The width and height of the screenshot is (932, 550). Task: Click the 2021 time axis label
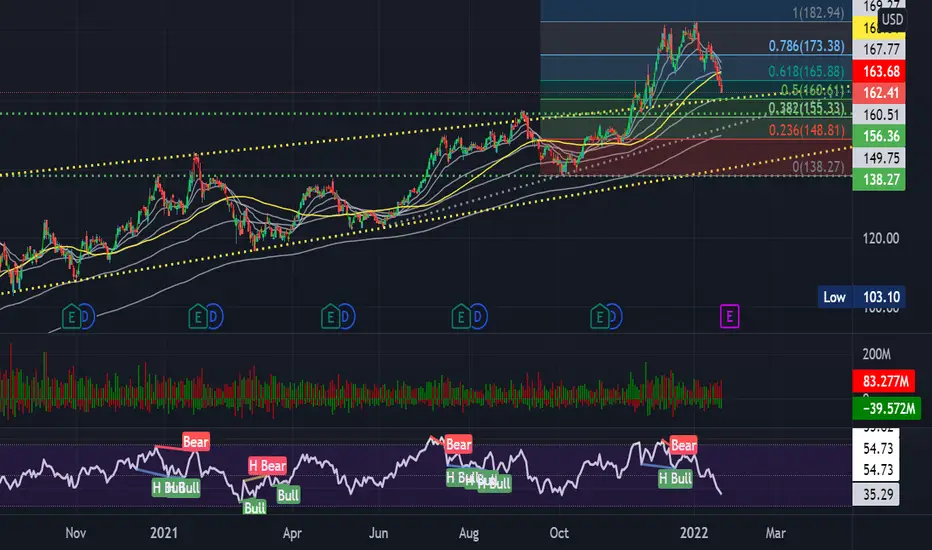pos(163,533)
